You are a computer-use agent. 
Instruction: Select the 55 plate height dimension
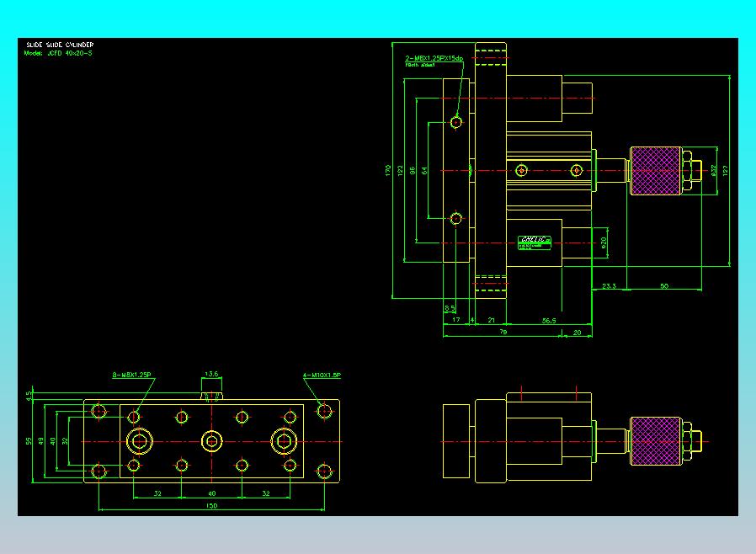(29, 440)
